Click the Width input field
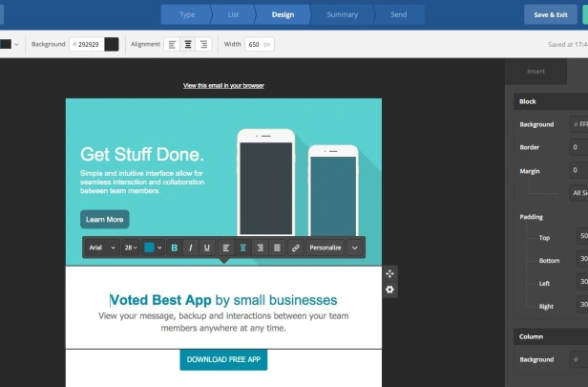The image size is (588, 387). coord(259,44)
